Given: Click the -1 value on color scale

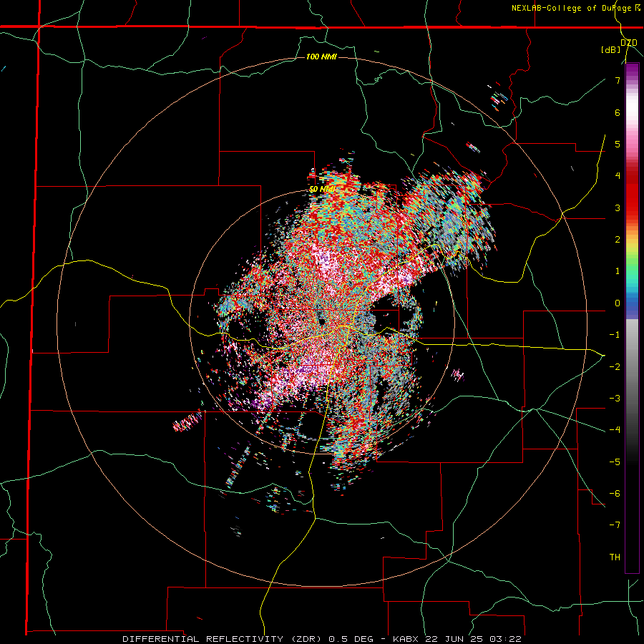Looking at the screenshot, I should (x=615, y=335).
